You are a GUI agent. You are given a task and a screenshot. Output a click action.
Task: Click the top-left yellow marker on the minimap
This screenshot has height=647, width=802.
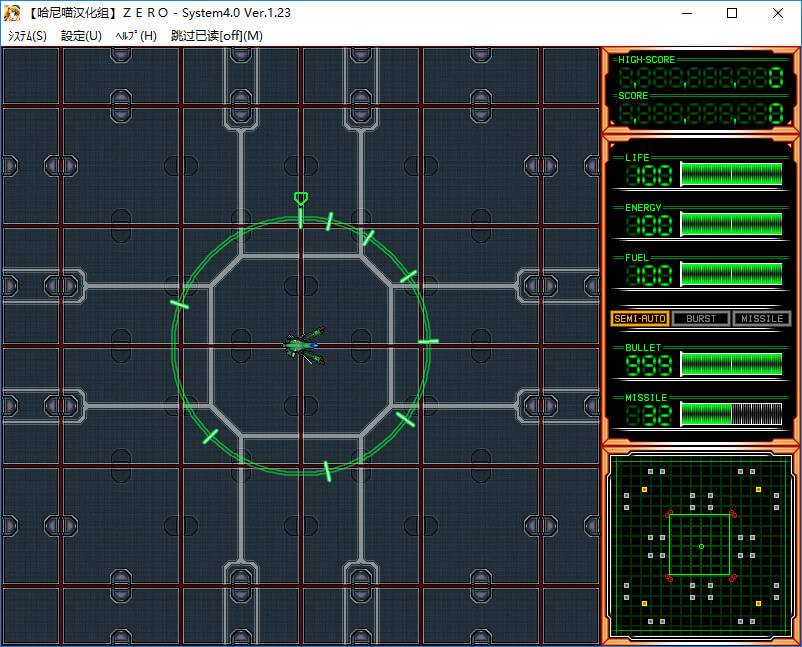[644, 490]
